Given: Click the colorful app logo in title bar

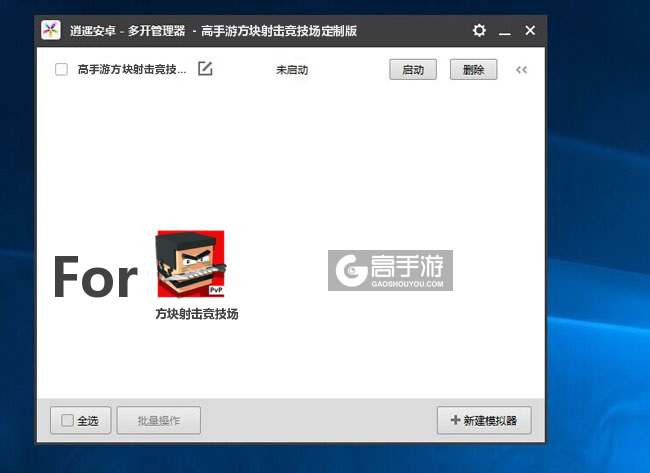Looking at the screenshot, I should [51, 31].
